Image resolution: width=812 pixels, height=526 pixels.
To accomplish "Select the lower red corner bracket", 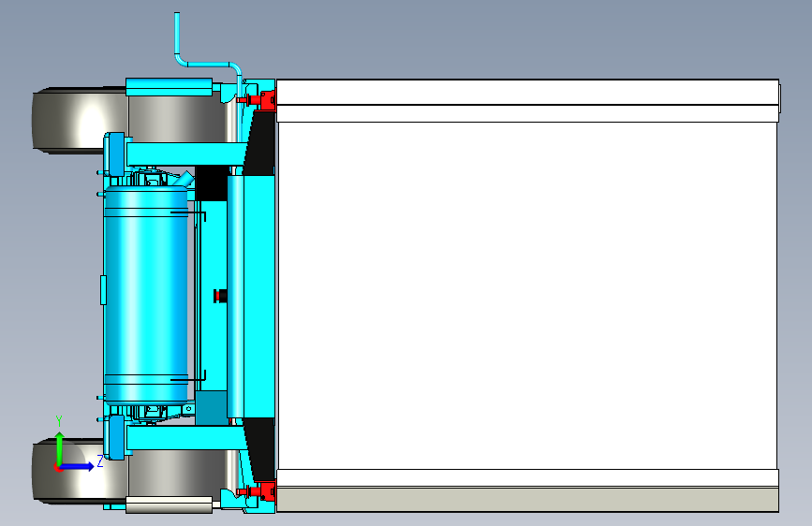I will click(267, 491).
